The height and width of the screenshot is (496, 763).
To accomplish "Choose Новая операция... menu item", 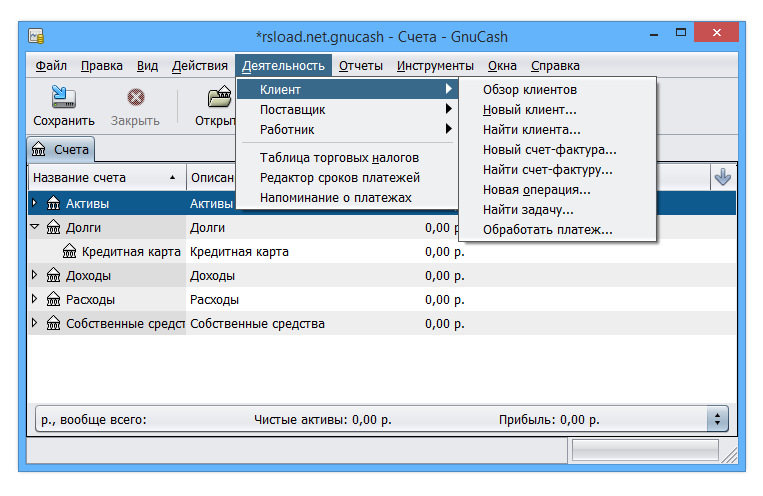I will (x=558, y=189).
